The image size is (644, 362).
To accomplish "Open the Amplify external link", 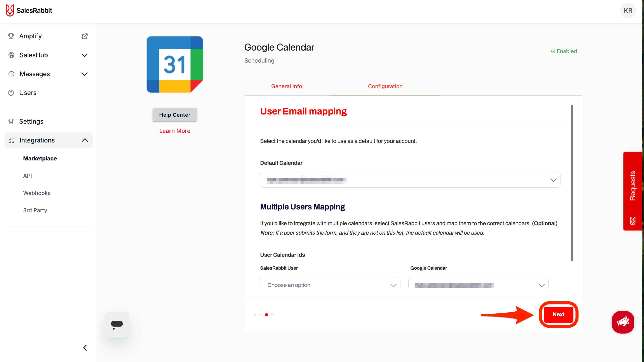I will pos(85,36).
